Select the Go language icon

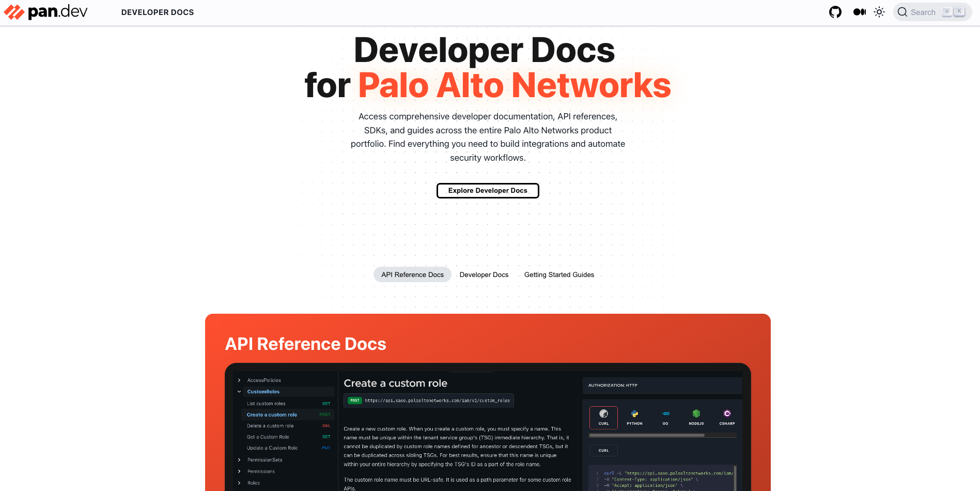point(665,418)
